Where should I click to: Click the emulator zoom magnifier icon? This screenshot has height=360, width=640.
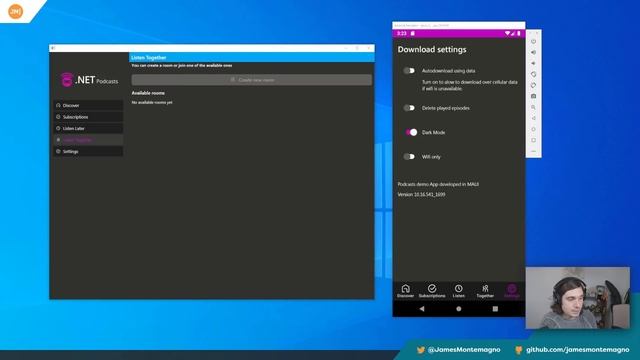[533, 107]
